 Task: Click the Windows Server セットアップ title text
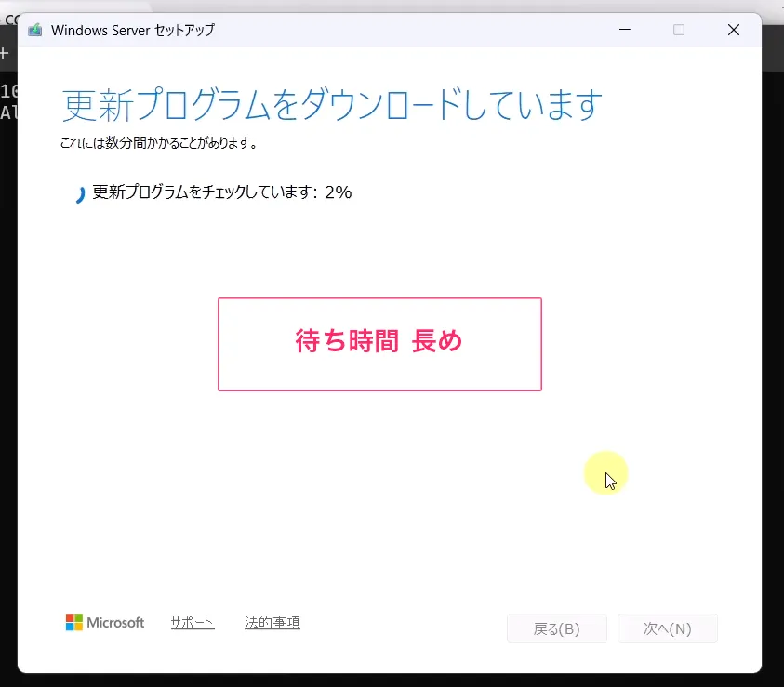point(133,30)
